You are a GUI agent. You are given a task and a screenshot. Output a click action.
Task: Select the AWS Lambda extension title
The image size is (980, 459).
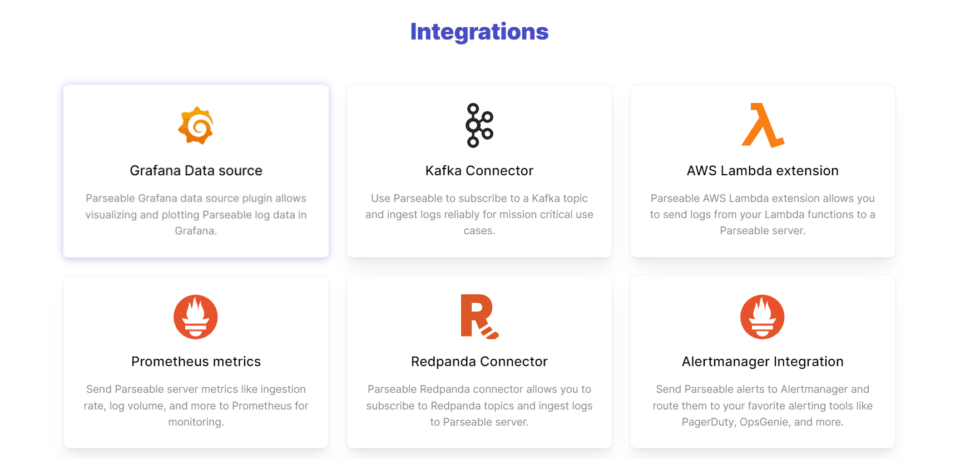(x=763, y=171)
